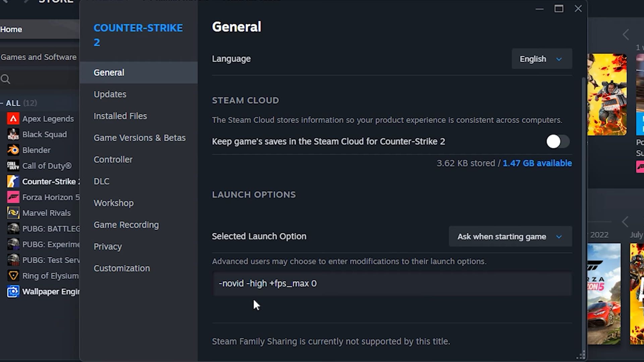Open the Game Recording settings section
The height and width of the screenshot is (362, 644).
pos(126,225)
